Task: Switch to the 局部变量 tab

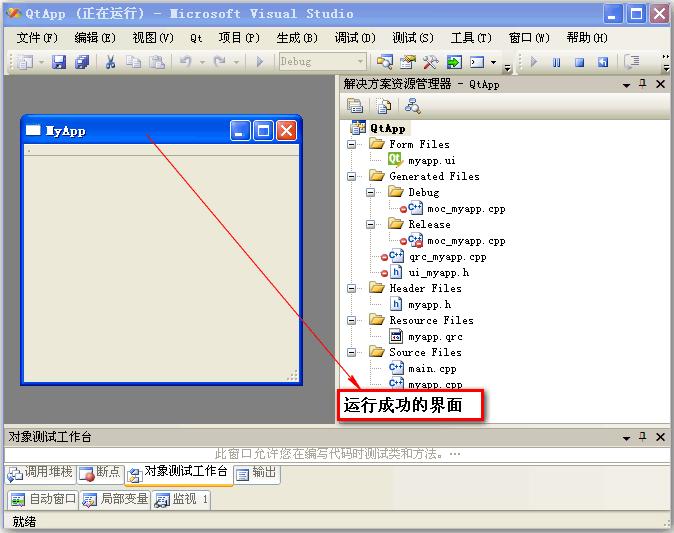Action: [115, 499]
